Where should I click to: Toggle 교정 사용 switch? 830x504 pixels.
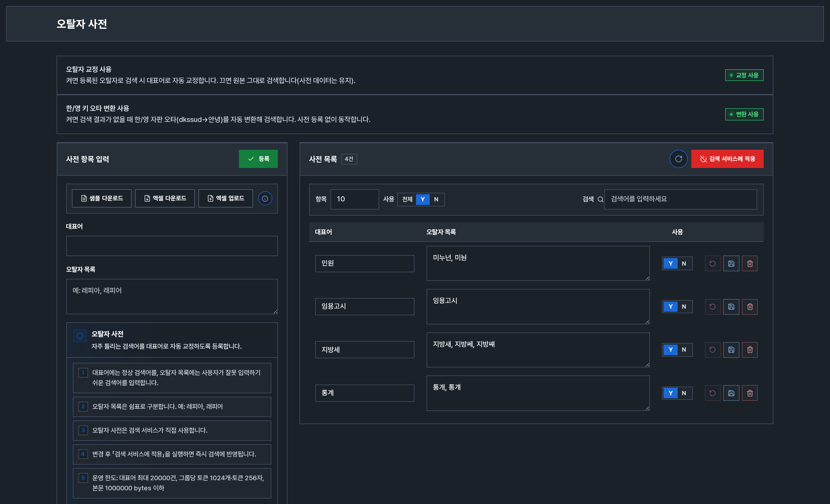coord(744,75)
